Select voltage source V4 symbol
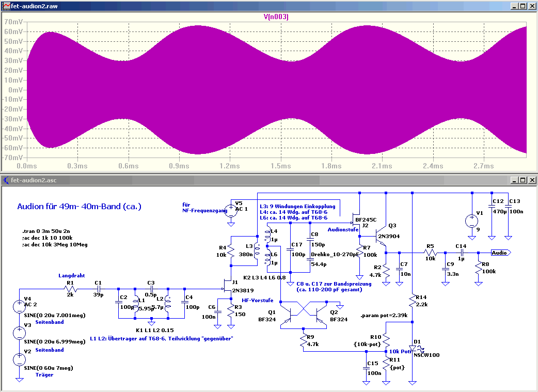Screen dimensions: 538x392 [x=19, y=307]
